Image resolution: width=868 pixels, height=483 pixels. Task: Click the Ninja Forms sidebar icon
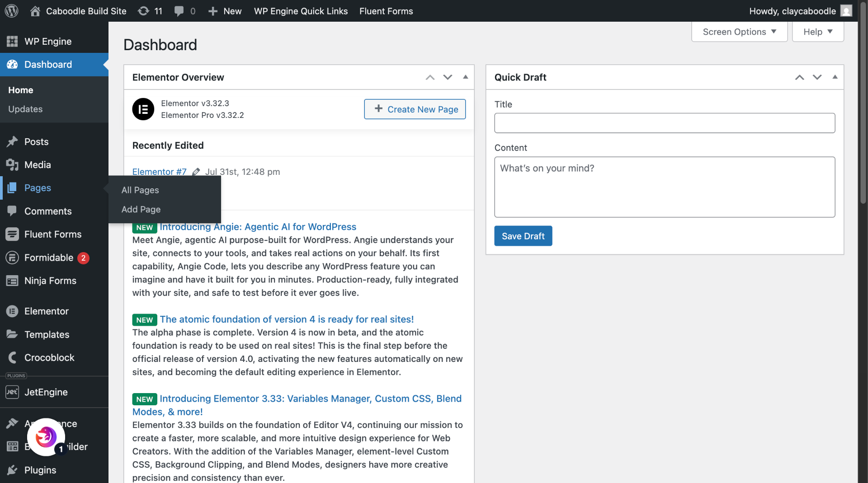click(x=12, y=281)
